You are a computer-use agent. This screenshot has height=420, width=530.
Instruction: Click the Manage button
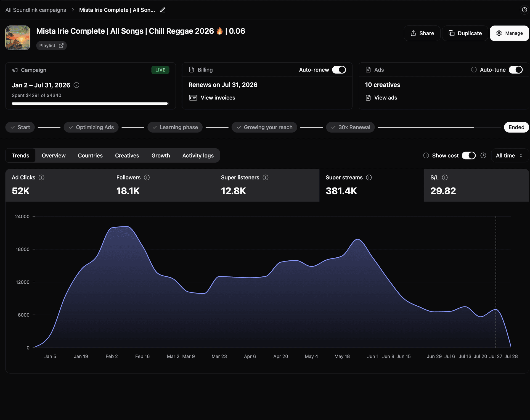[509, 33]
